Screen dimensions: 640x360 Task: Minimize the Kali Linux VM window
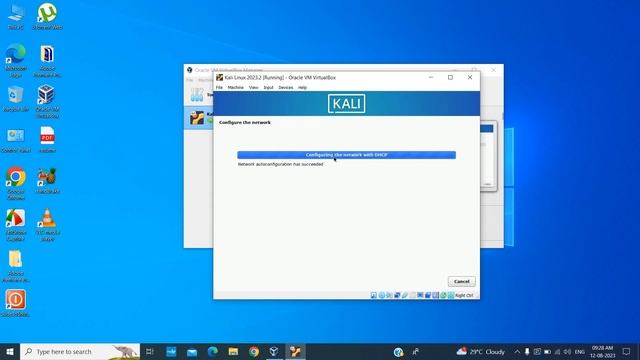point(431,77)
